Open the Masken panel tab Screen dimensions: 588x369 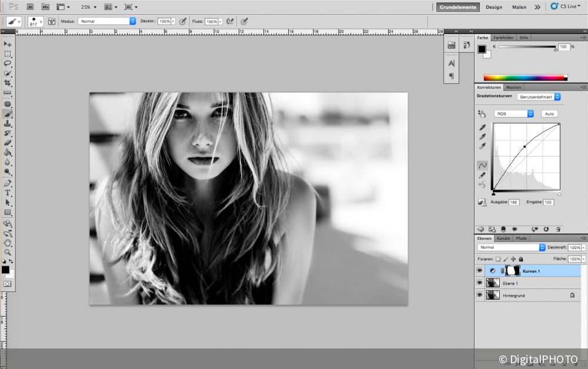(513, 87)
